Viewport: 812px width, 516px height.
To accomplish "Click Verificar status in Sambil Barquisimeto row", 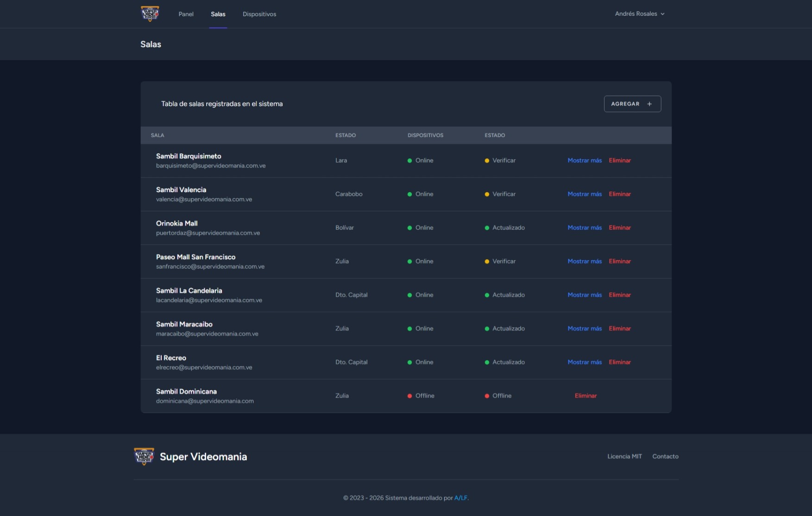I will pyautogui.click(x=500, y=161).
